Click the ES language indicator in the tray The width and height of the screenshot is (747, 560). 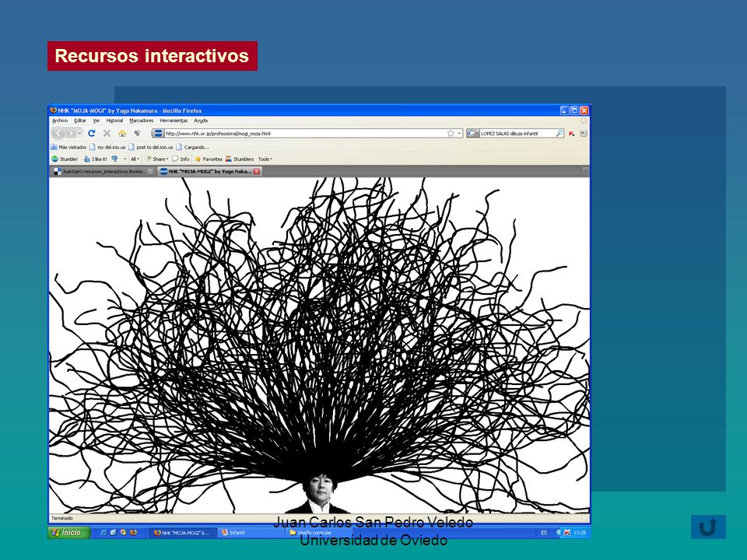coord(544,533)
